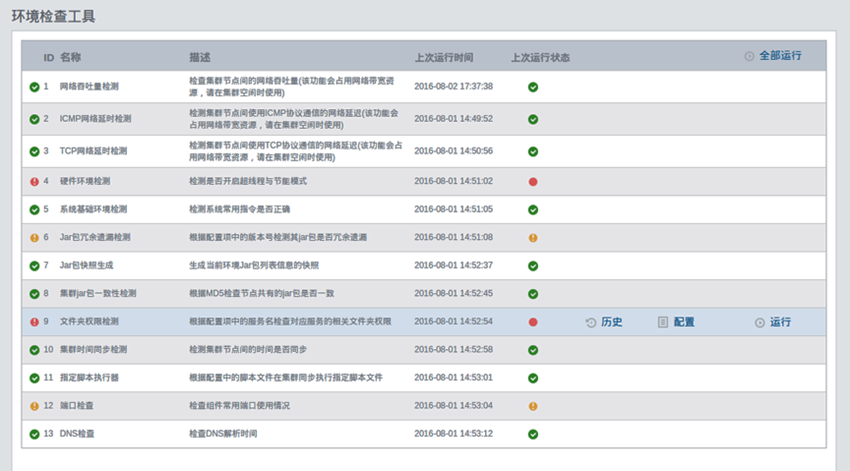Open 历史 for the 文件夹权限检测 check
850x471 pixels.
[x=604, y=322]
